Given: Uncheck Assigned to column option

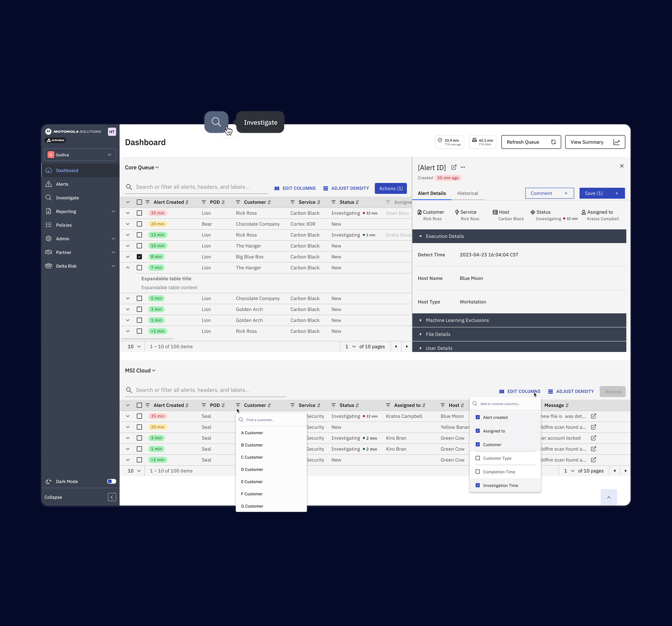Looking at the screenshot, I should coord(478,431).
